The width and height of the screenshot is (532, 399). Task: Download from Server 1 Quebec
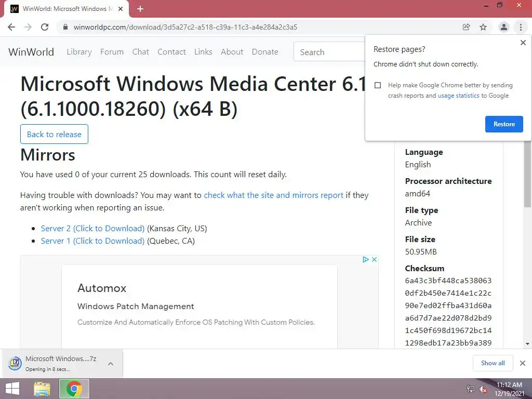point(92,241)
